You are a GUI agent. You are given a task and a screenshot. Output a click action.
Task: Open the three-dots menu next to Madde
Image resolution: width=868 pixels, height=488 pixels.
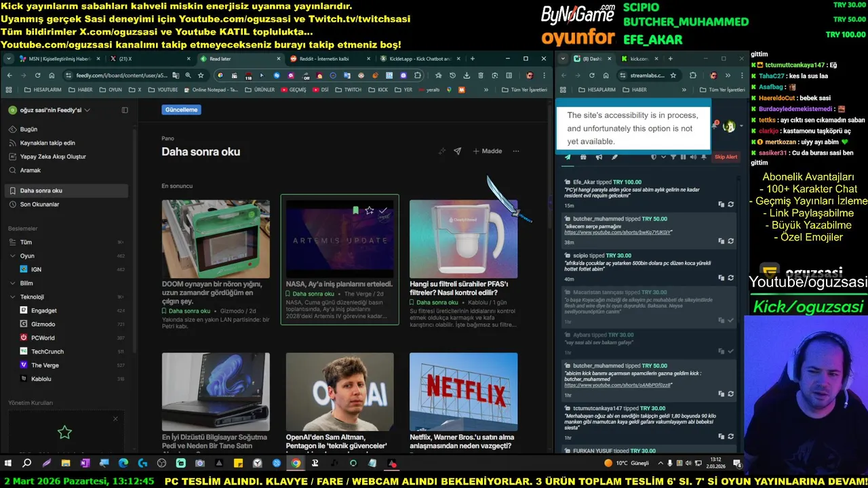[x=516, y=151]
